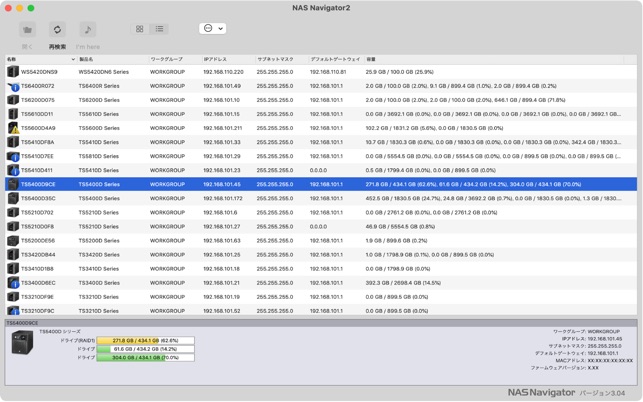Click the open folder toolbar icon

(27, 30)
